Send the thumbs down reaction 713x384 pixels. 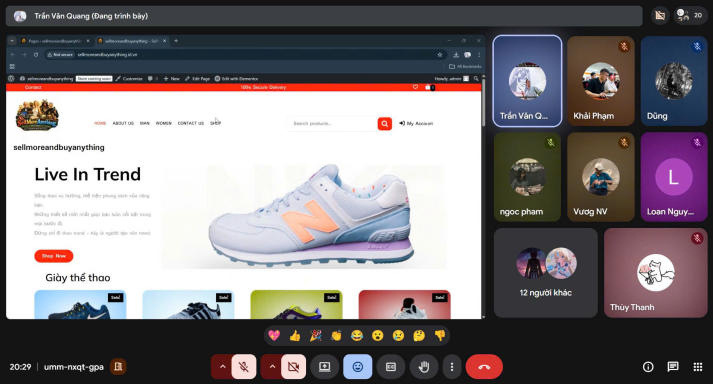click(440, 336)
